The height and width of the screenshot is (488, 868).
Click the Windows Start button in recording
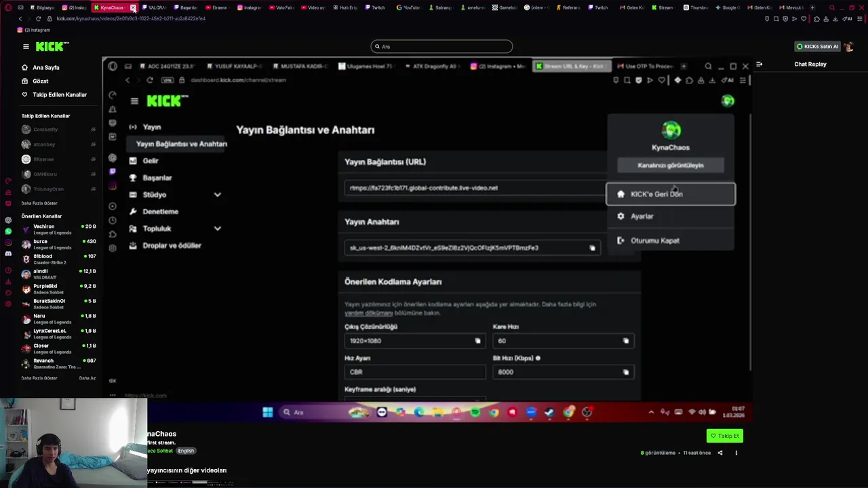click(x=267, y=412)
